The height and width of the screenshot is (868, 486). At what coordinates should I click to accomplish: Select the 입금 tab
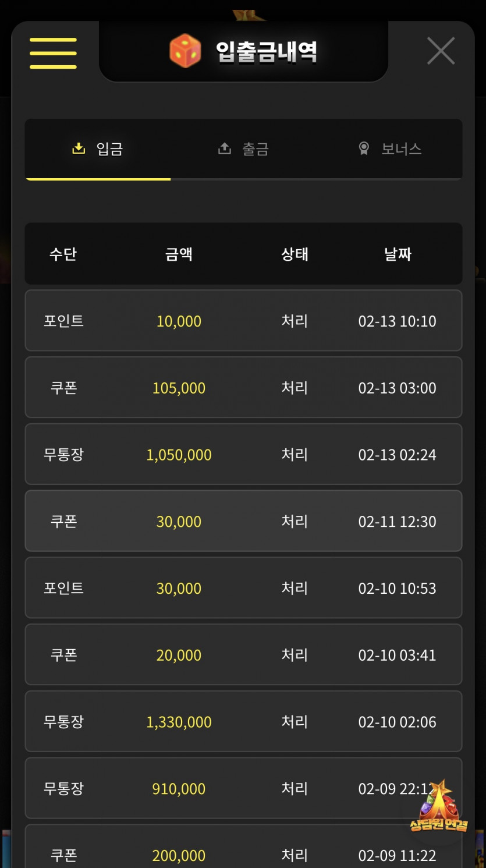pyautogui.click(x=98, y=149)
